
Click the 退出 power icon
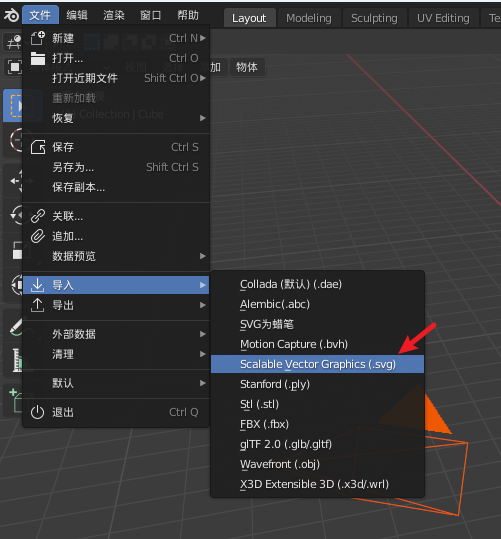[x=37, y=412]
